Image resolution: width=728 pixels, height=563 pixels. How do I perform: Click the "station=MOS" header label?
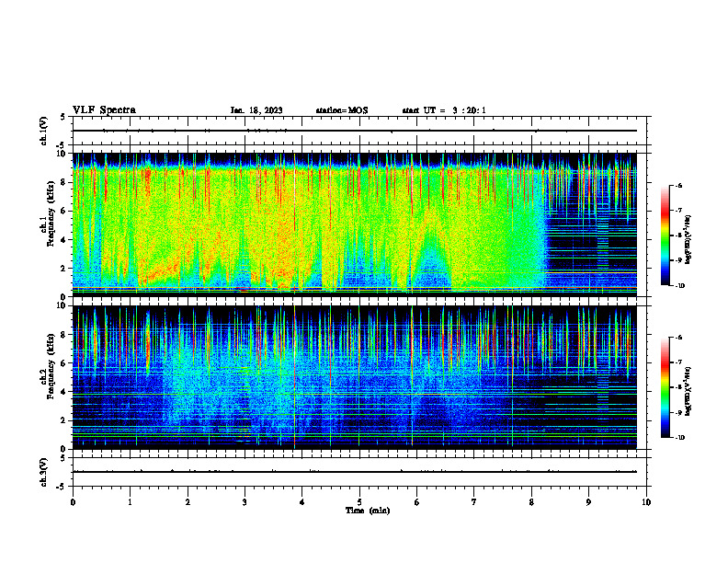click(x=342, y=110)
